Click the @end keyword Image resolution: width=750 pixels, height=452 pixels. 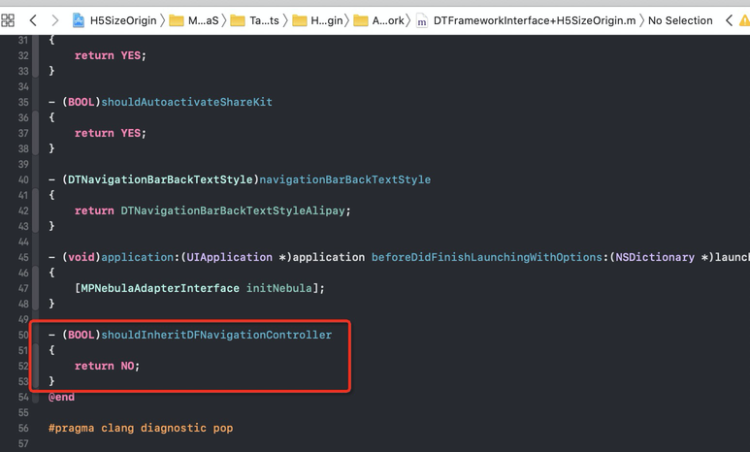pos(61,397)
